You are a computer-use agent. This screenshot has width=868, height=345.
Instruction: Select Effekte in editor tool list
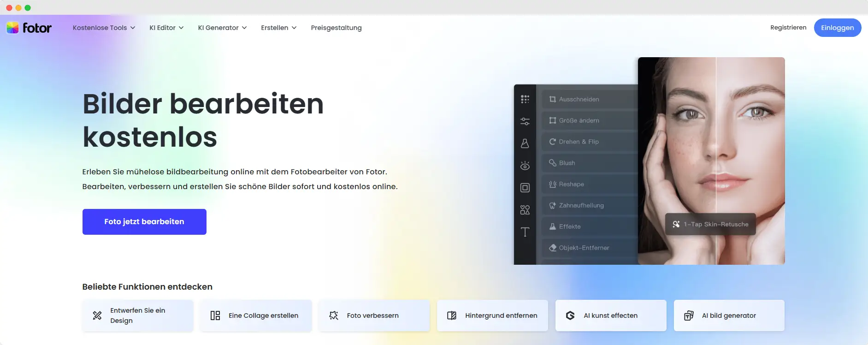[x=590, y=226]
